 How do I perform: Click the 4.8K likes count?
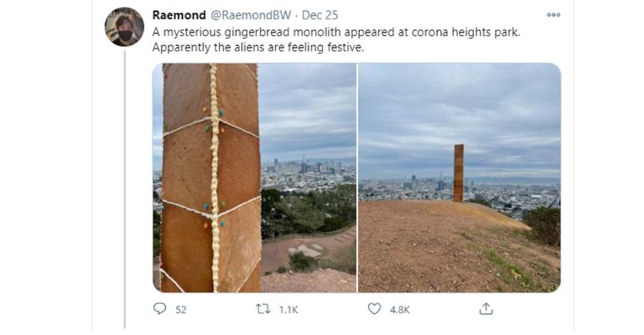(x=400, y=310)
